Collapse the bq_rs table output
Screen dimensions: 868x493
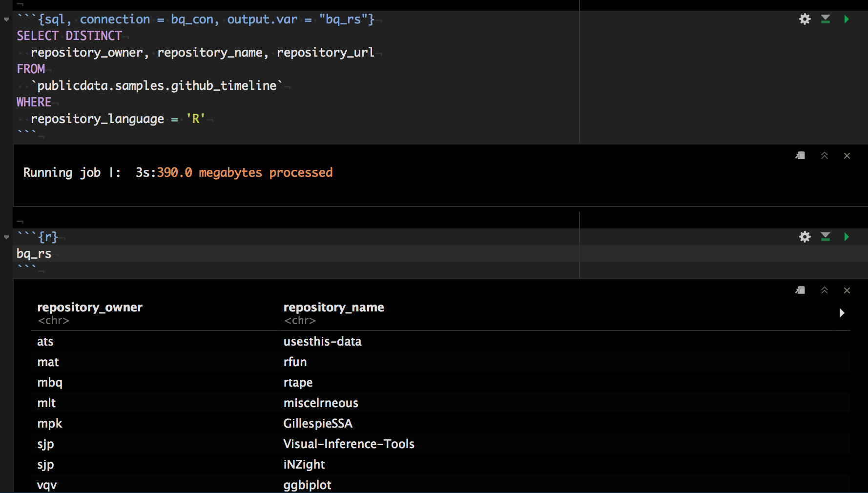[825, 290]
